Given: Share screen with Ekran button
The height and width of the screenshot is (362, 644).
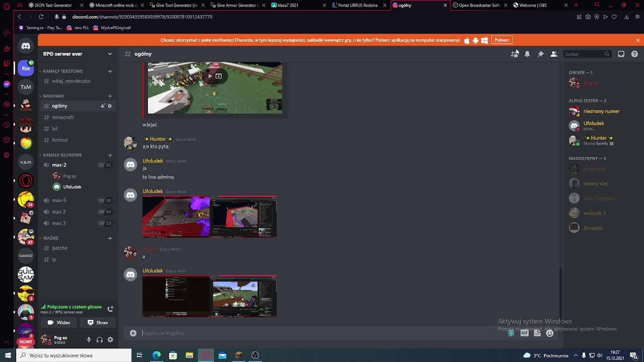Looking at the screenshot, I should [x=98, y=323].
